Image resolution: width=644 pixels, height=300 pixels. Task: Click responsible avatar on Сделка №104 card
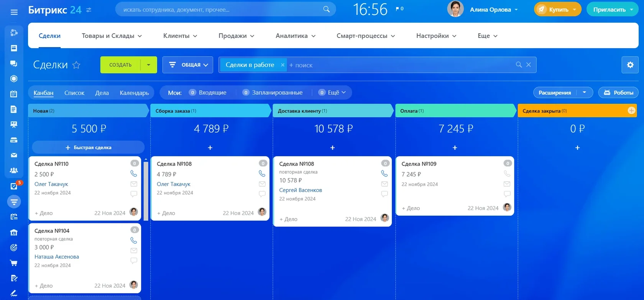pos(134,285)
